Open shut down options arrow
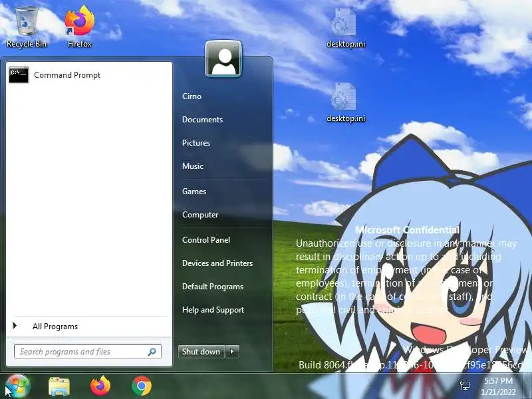 (x=232, y=352)
